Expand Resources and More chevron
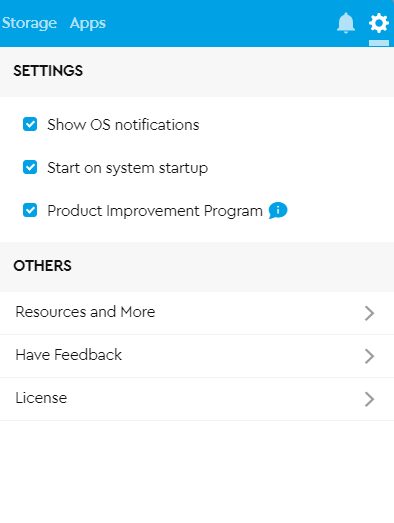The image size is (394, 523). coord(369,313)
